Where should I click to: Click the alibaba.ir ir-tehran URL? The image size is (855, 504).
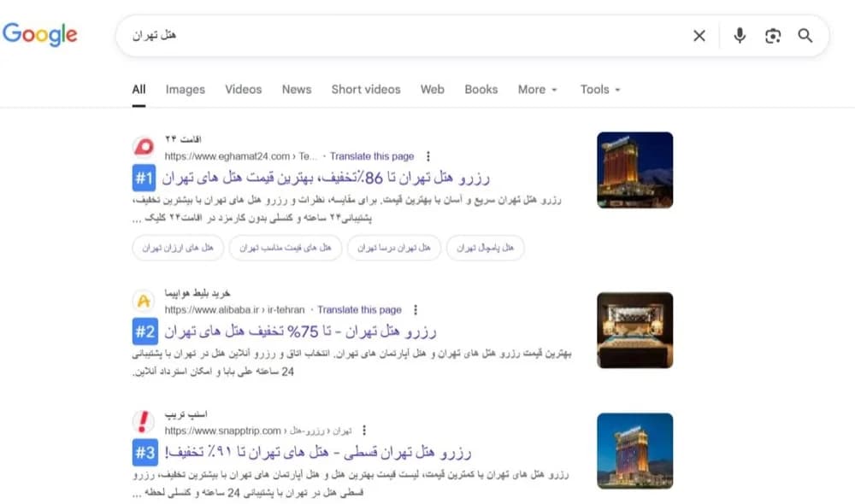pos(234,310)
